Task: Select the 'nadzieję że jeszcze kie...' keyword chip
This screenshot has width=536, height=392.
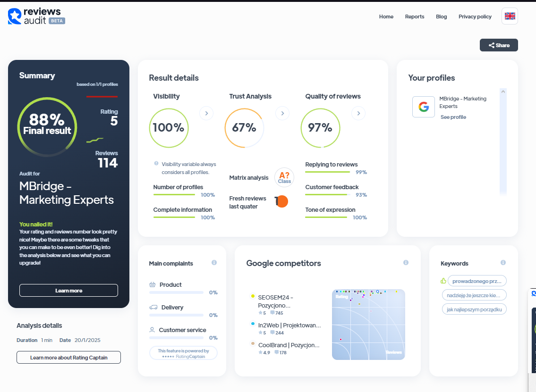Action: pos(474,295)
